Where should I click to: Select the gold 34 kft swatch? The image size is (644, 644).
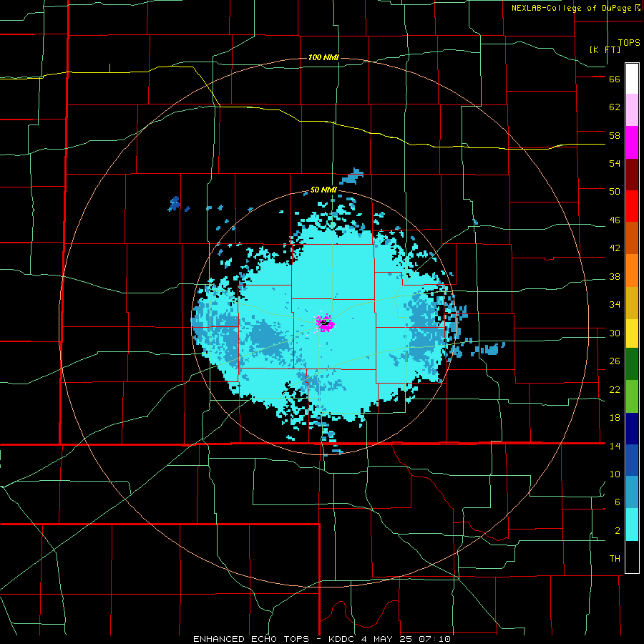632,303
